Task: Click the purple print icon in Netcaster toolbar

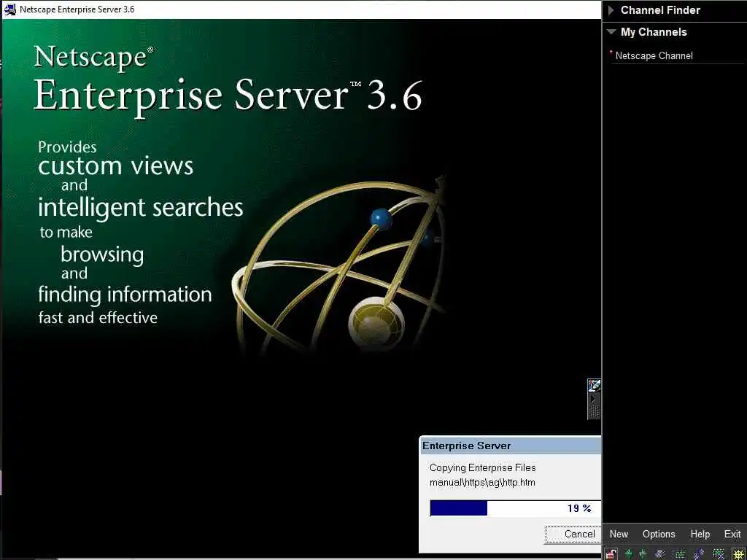Action: [659, 554]
